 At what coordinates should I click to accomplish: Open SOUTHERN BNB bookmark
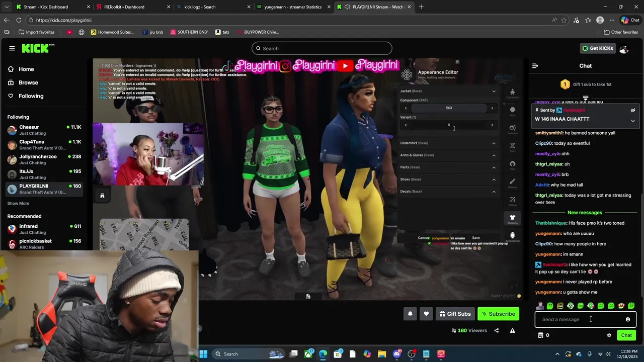pyautogui.click(x=189, y=32)
